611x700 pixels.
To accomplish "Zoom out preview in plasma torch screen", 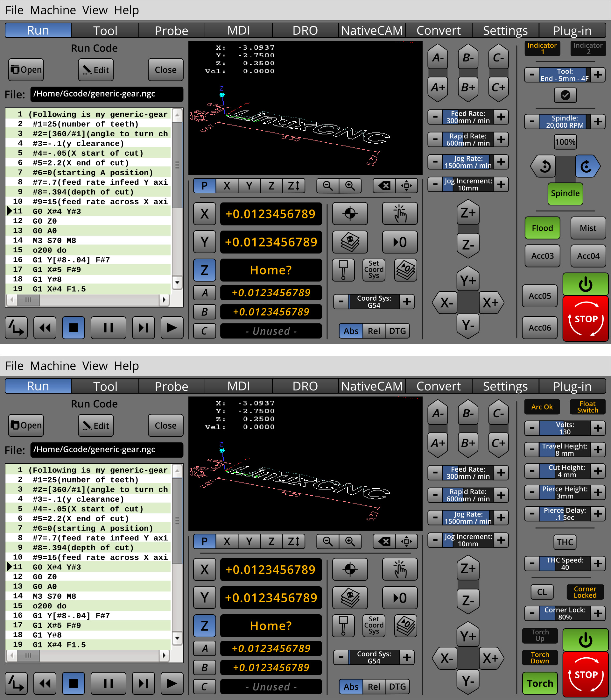I will point(328,541).
